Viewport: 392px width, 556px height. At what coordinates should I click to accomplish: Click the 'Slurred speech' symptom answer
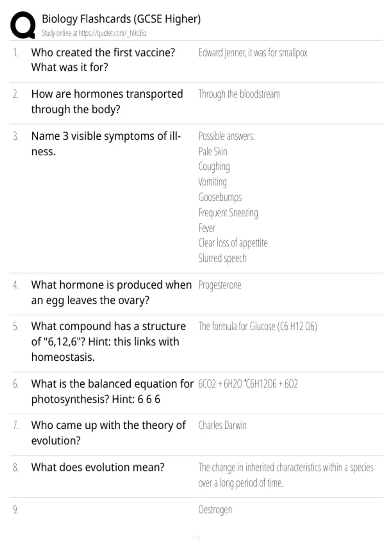tap(222, 258)
